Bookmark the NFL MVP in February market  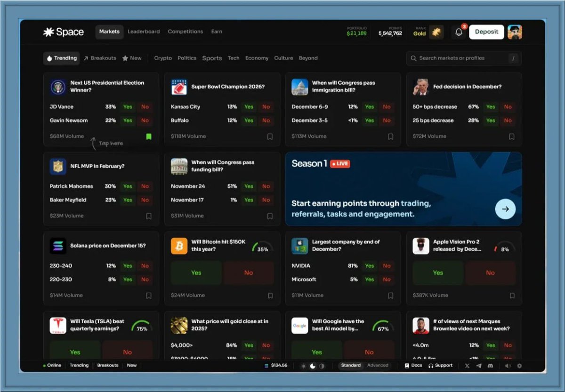149,216
